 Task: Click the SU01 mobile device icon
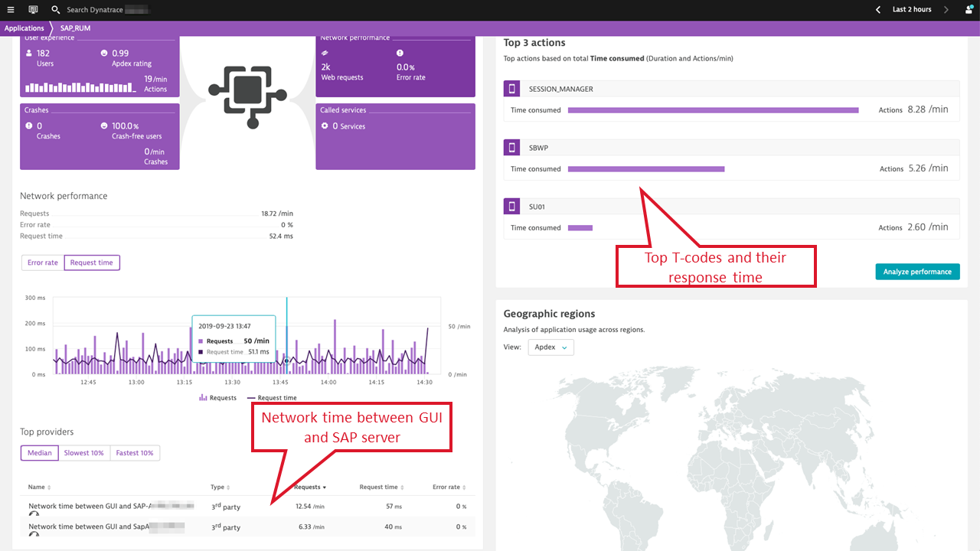click(512, 207)
